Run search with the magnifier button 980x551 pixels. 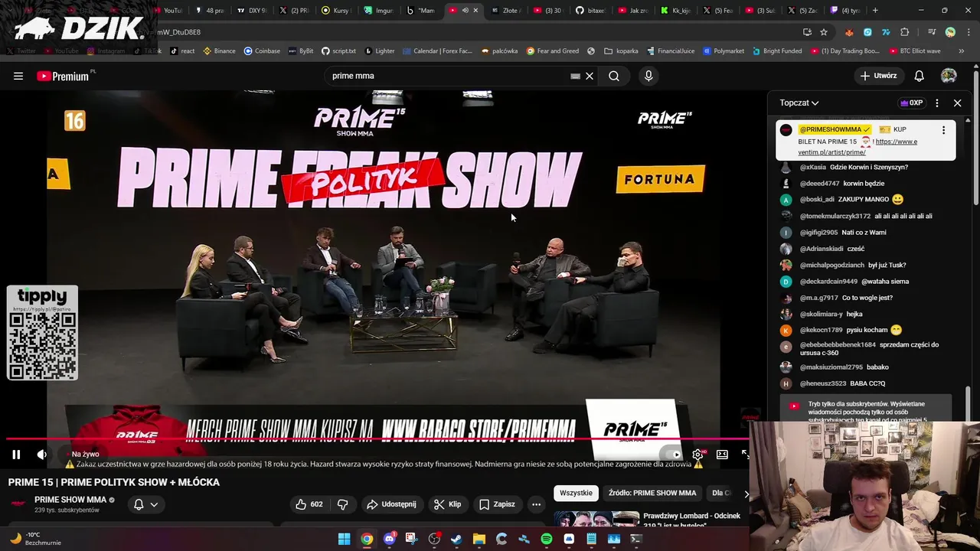tap(614, 76)
